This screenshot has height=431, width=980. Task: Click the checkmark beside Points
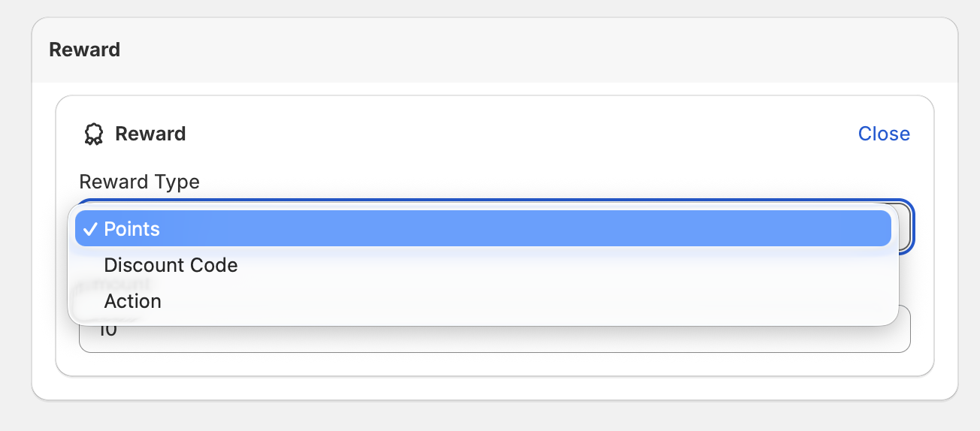(90, 229)
